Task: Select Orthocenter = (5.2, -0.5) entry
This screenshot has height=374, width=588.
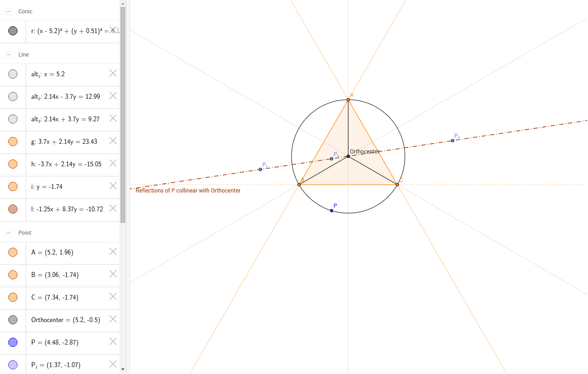Action: pyautogui.click(x=66, y=320)
